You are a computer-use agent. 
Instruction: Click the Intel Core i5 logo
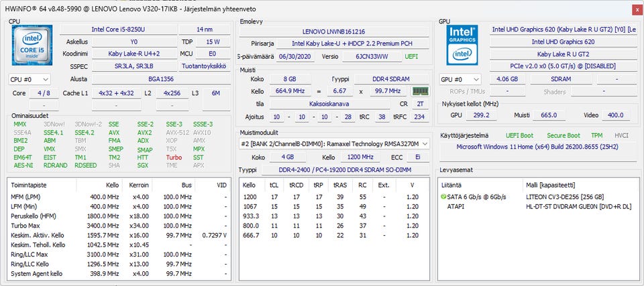(32, 45)
